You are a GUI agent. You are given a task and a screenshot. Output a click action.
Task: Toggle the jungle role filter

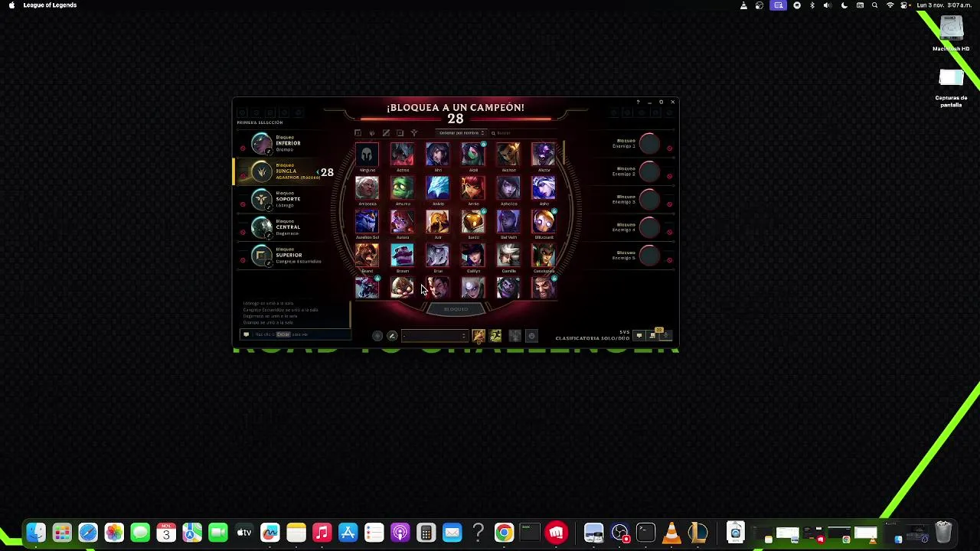[372, 133]
